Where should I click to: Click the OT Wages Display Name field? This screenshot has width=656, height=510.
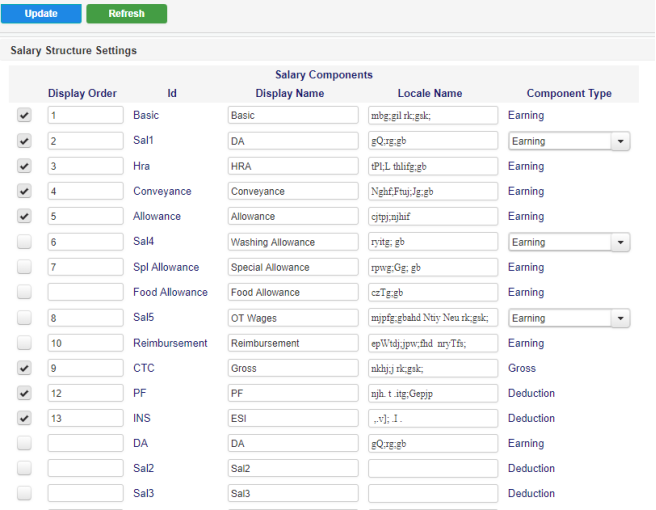(293, 318)
